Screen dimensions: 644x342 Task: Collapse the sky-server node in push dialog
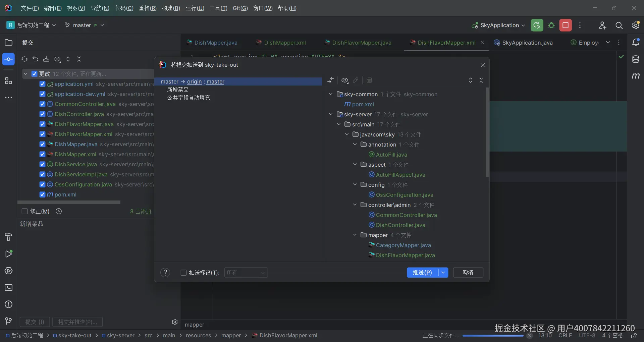tap(331, 114)
